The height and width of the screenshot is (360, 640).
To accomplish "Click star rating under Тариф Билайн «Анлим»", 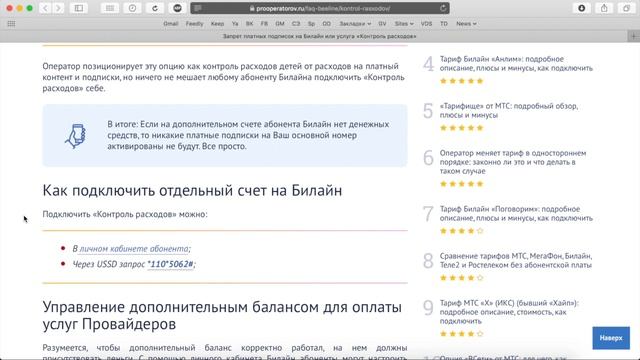I will tap(462, 81).
